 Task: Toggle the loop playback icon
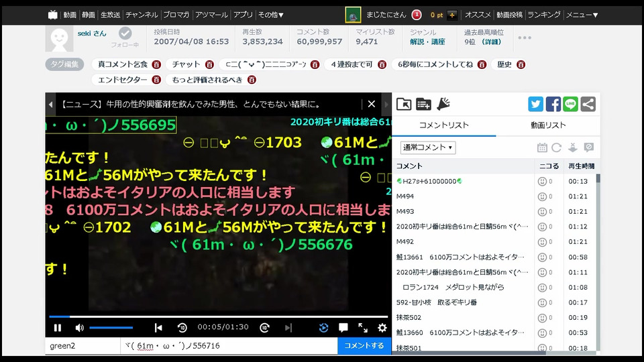tap(323, 328)
